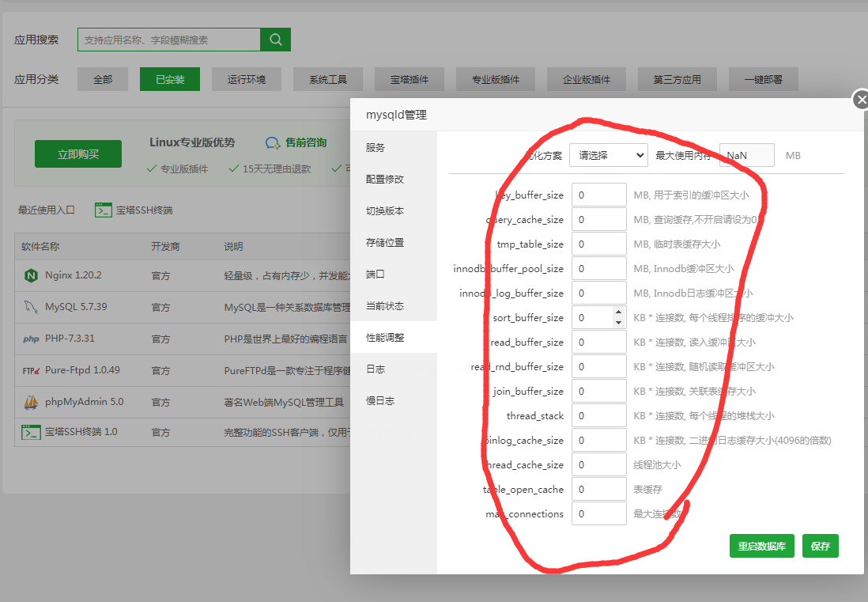Click the tmp_table_size input
This screenshot has width=868, height=602.
click(599, 244)
